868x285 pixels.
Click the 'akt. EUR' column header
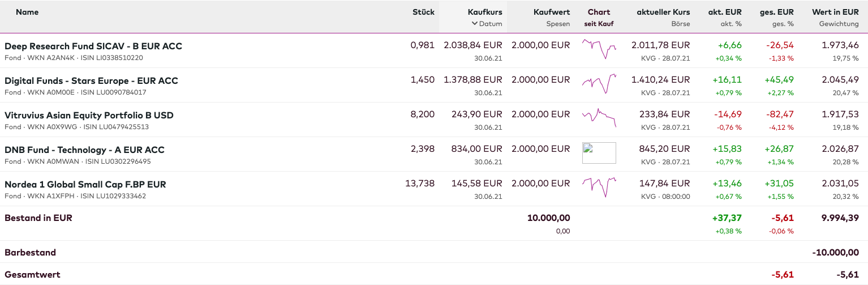(725, 12)
